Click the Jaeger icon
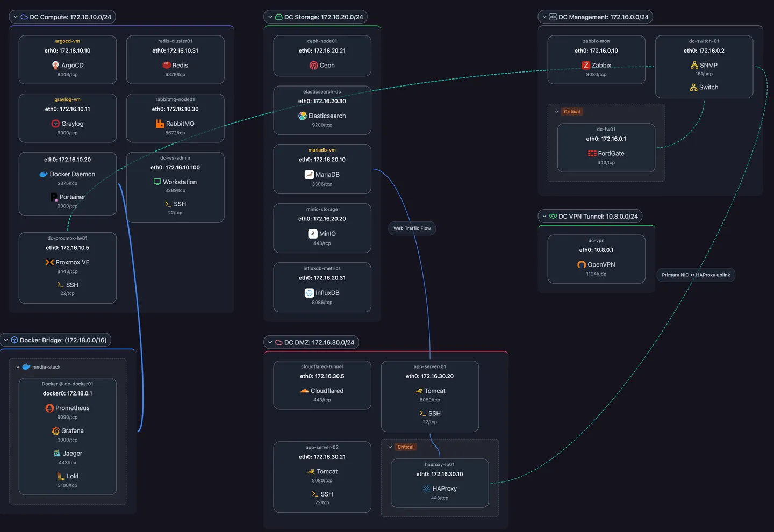 click(x=57, y=453)
